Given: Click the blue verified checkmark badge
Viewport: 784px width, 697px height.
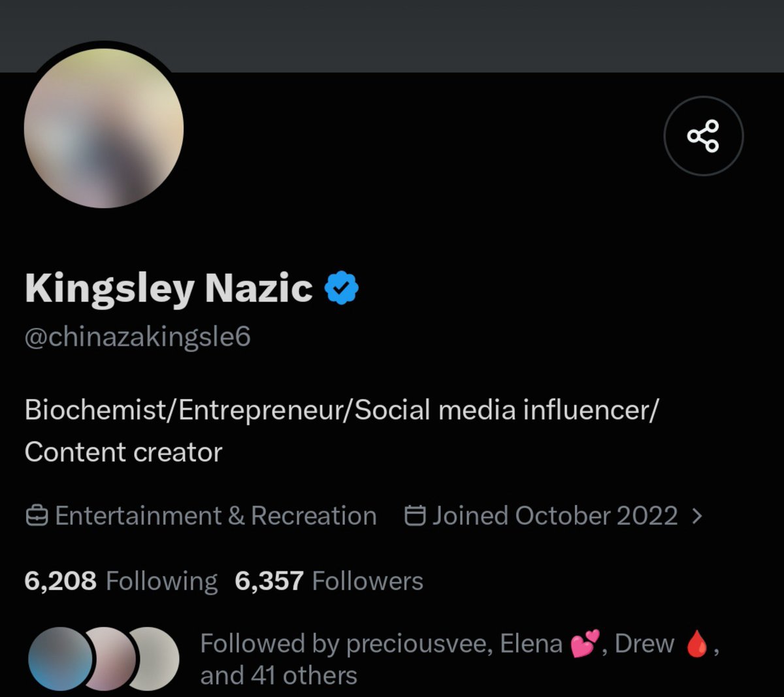Looking at the screenshot, I should click(342, 288).
